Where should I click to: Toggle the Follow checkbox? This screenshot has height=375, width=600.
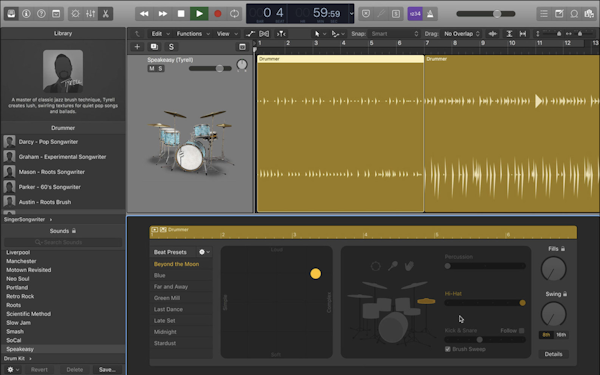(x=522, y=331)
